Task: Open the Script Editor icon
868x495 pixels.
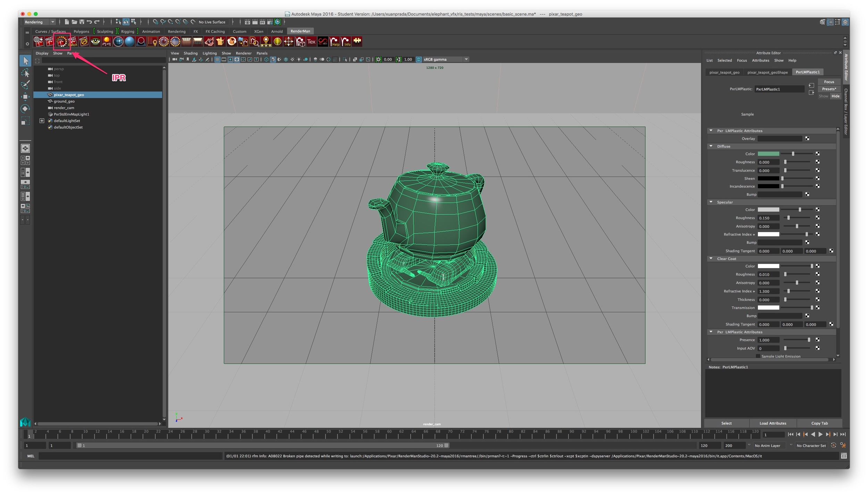Action: coord(844,456)
